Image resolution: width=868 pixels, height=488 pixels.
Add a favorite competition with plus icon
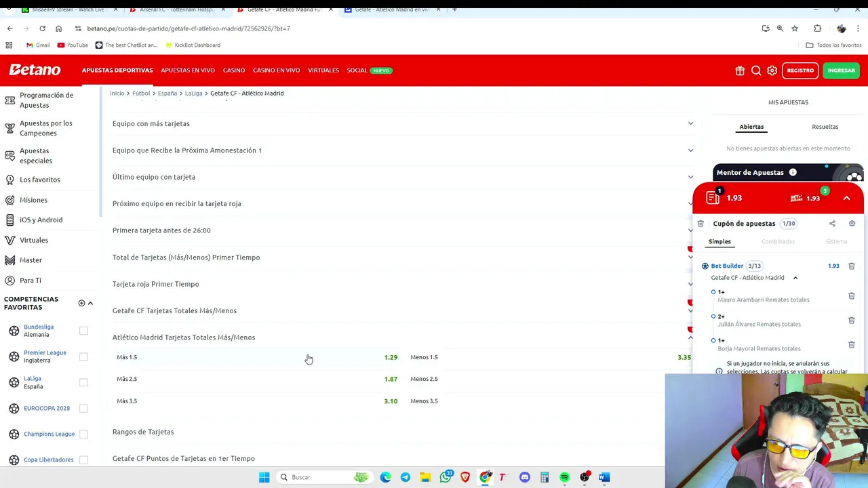click(x=81, y=303)
